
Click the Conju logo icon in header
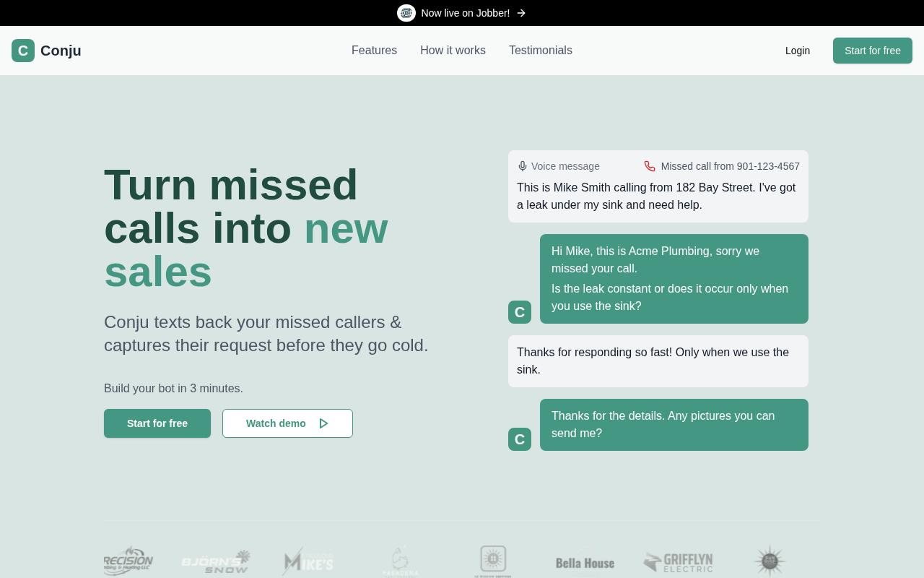pos(23,51)
